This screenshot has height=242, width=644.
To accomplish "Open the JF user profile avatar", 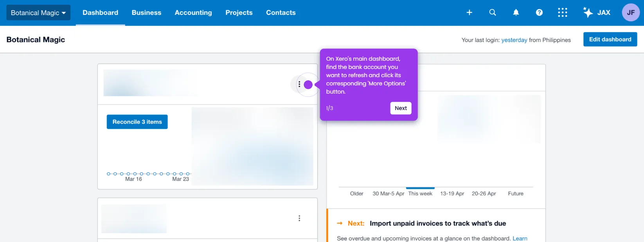I will 631,13.
